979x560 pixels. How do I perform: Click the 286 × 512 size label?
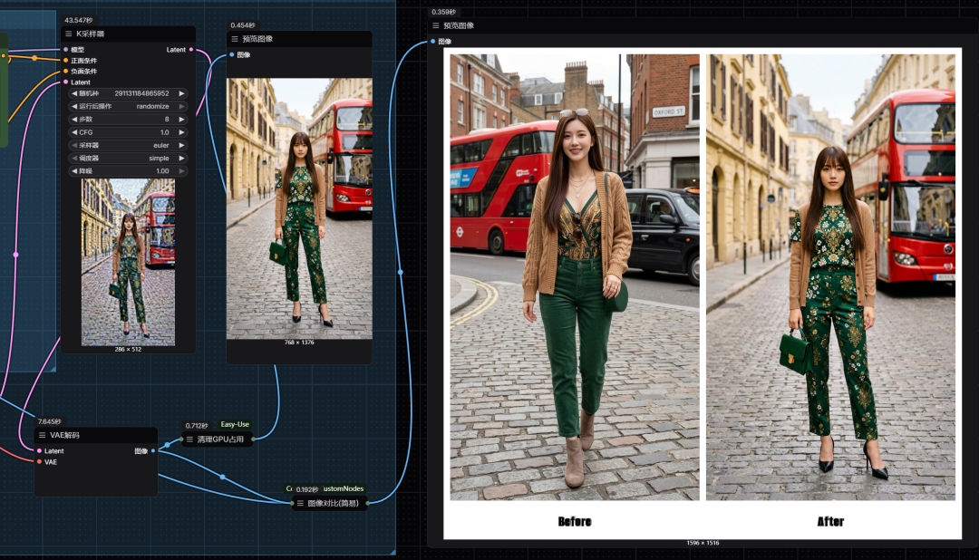pos(128,350)
